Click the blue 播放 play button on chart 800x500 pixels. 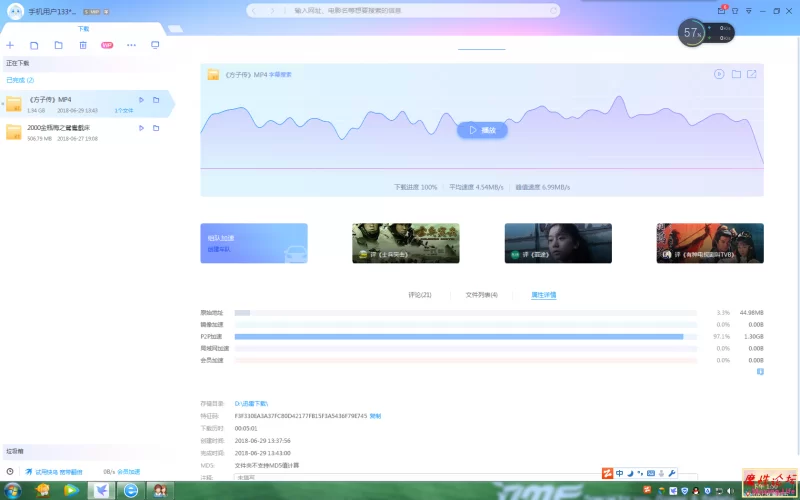482,130
